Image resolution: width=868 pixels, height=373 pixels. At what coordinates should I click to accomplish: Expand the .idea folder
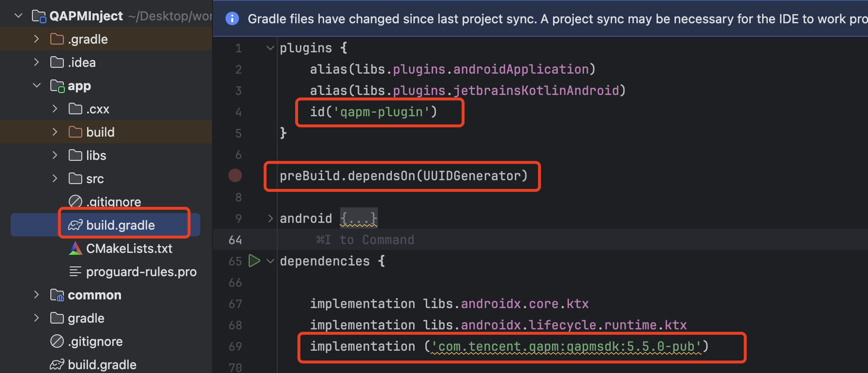point(36,62)
